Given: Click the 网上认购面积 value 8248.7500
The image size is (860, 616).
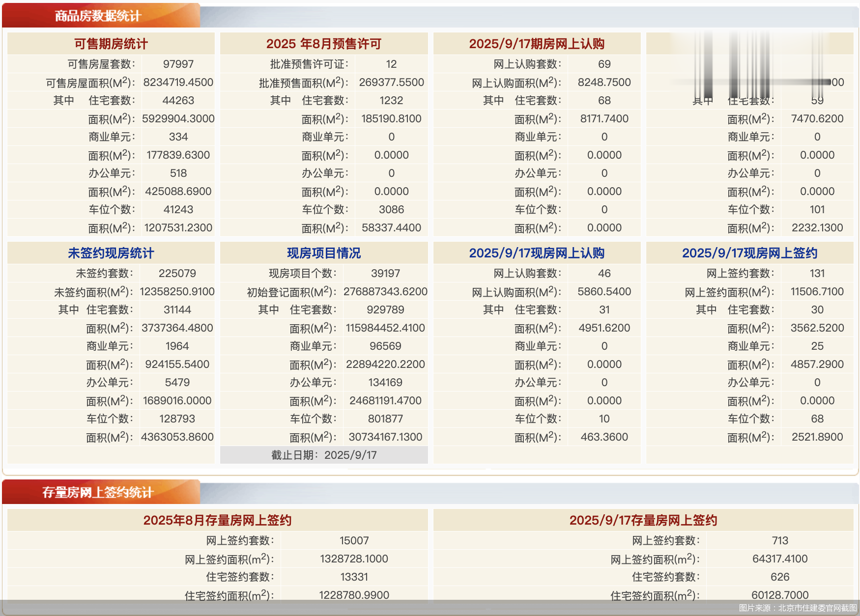Looking at the screenshot, I should click(604, 82).
